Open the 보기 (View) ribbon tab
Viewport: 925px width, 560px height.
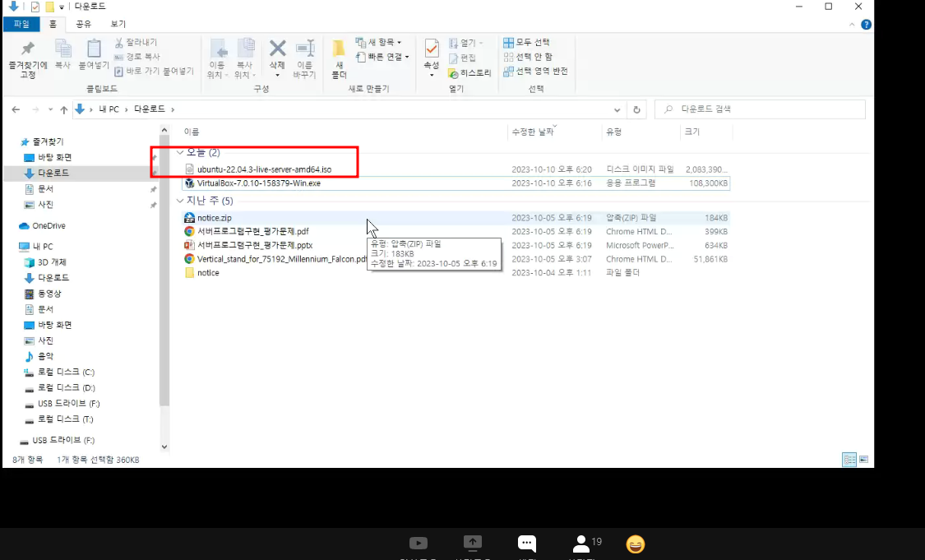(x=118, y=24)
